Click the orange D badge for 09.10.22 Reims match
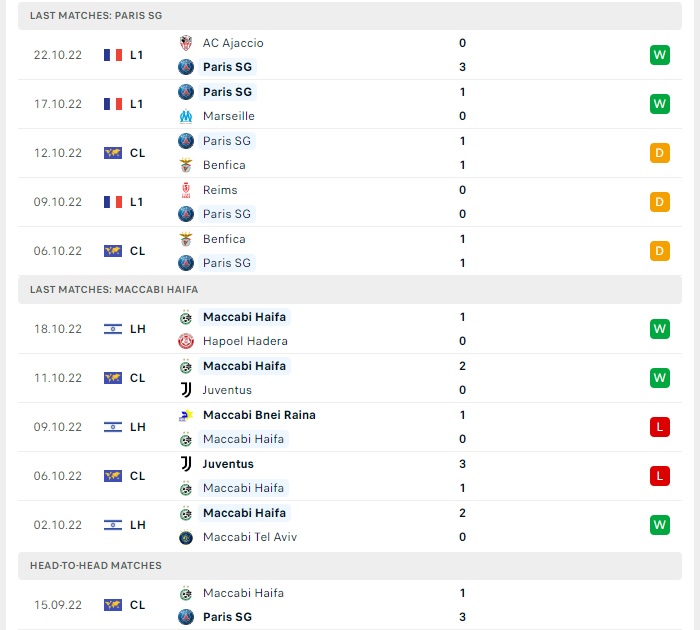Viewport: 700px width, 630px height. 659,202
